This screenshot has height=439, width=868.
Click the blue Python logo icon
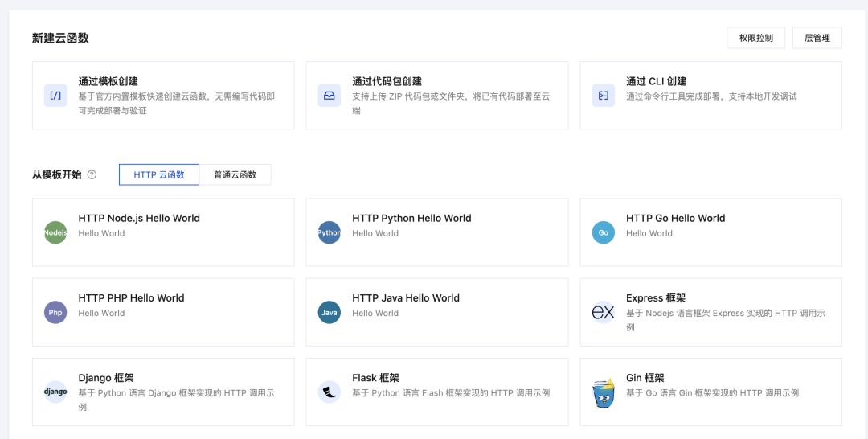[x=330, y=232]
